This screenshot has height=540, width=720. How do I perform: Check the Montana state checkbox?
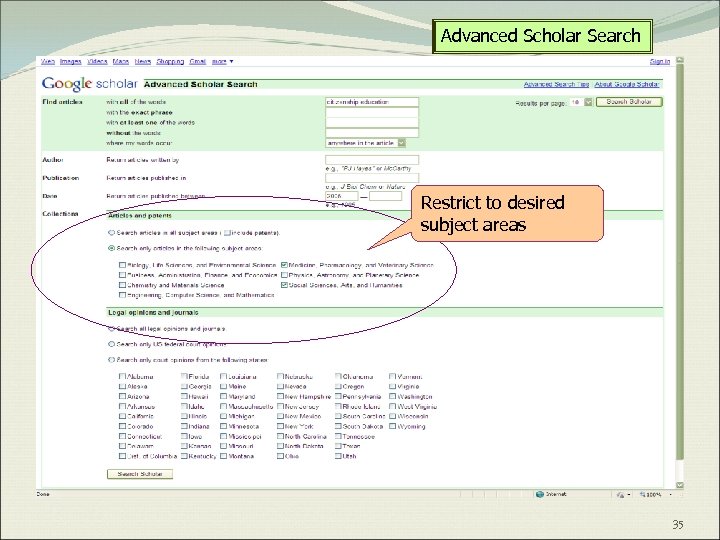click(223, 456)
